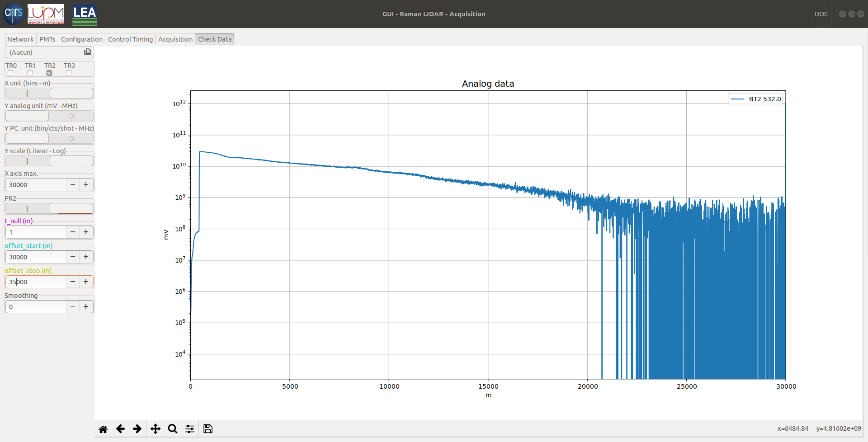Switch to the Acquisition tab

tap(175, 39)
